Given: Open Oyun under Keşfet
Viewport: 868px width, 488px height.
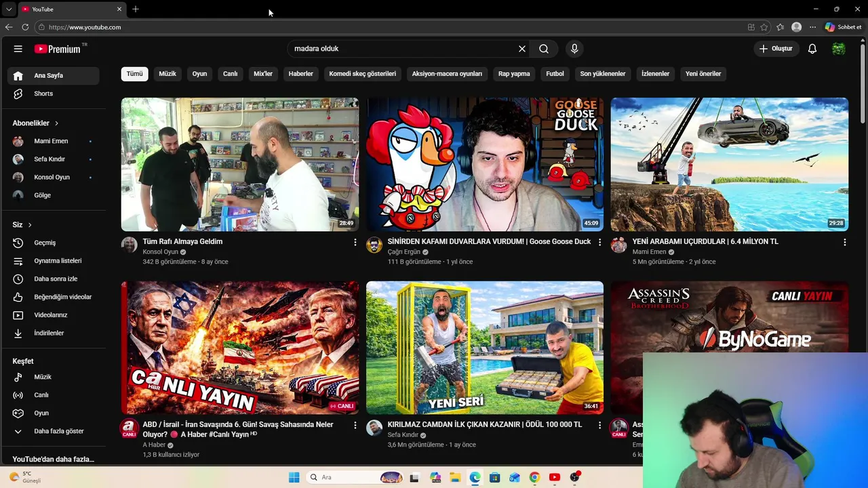Looking at the screenshot, I should click(54, 413).
